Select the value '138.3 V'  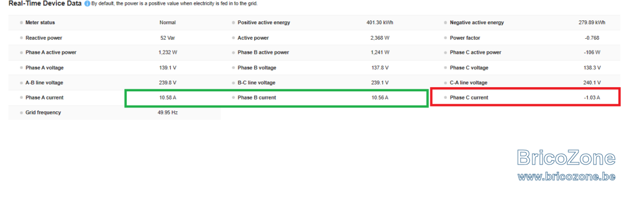click(x=592, y=68)
